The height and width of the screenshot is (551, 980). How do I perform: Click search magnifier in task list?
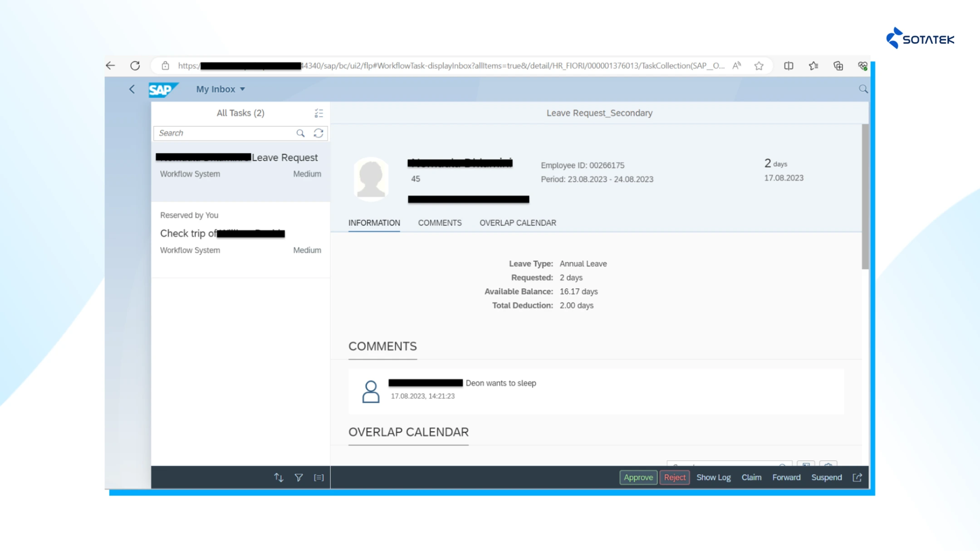[300, 133]
